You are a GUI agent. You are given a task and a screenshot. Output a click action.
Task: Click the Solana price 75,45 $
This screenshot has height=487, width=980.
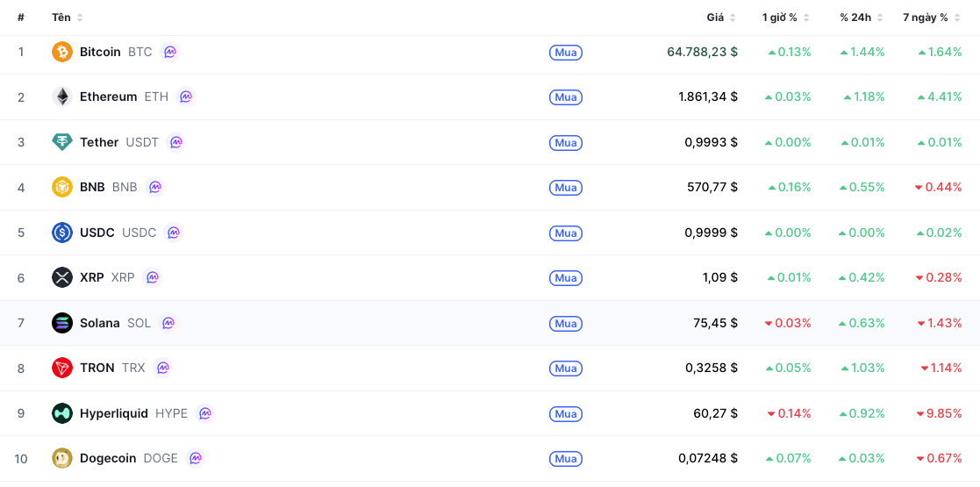(x=715, y=323)
